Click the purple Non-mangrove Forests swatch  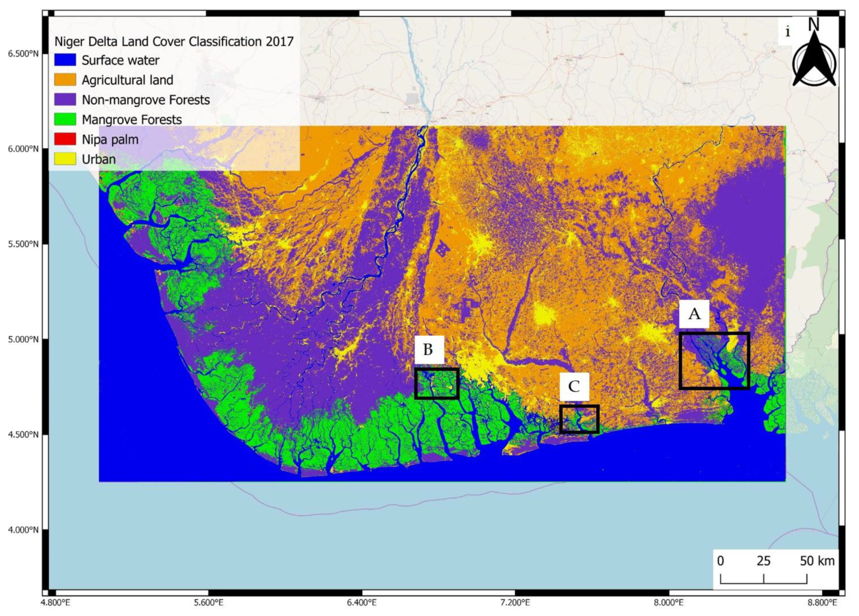pyautogui.click(x=65, y=100)
